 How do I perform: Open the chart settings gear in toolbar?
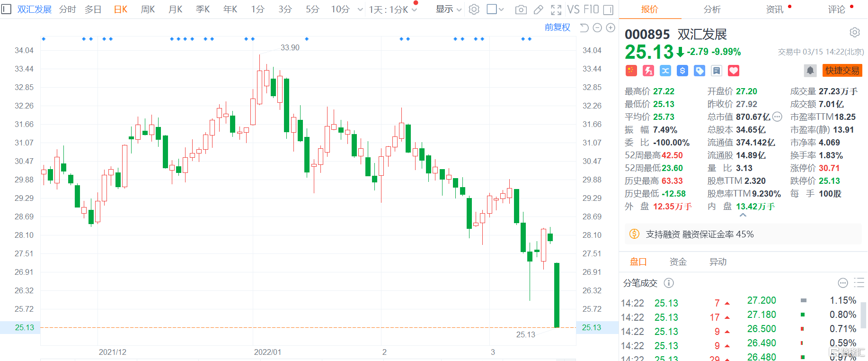pyautogui.click(x=474, y=9)
